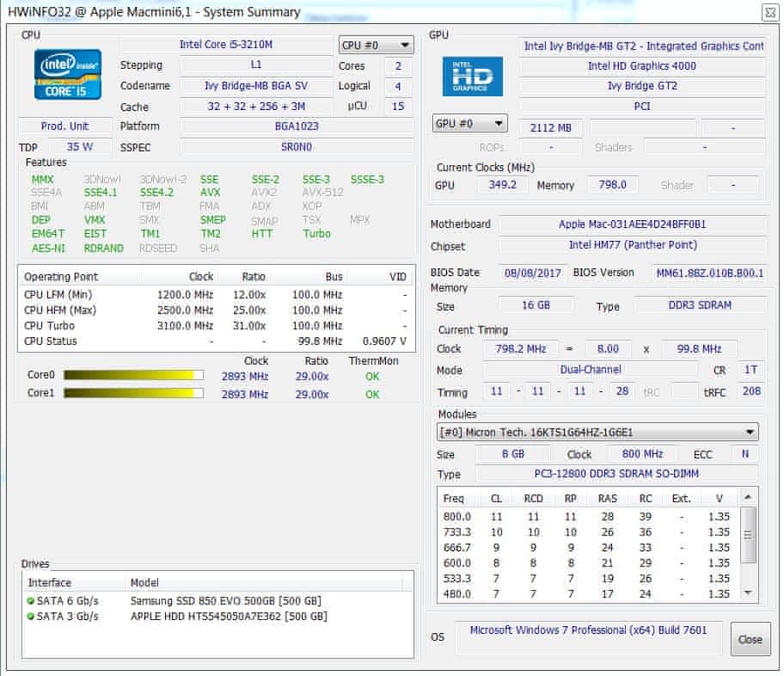The image size is (784, 676).
Task: Open the GPU #0 selector dropdown
Action: tap(469, 124)
